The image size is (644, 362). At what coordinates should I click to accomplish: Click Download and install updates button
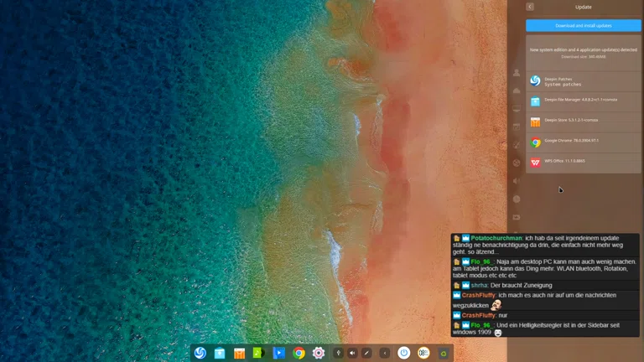[584, 25]
